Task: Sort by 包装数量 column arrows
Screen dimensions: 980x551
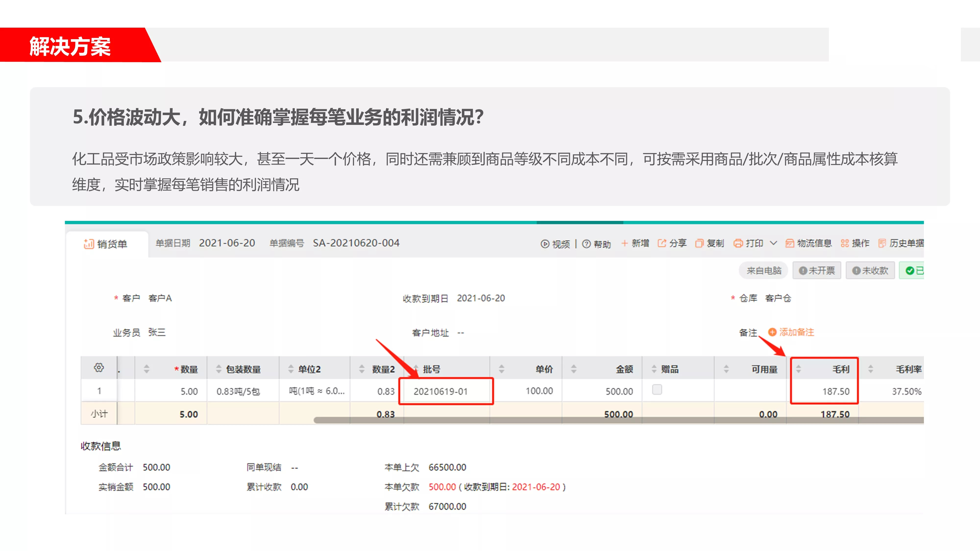Action: (218, 369)
